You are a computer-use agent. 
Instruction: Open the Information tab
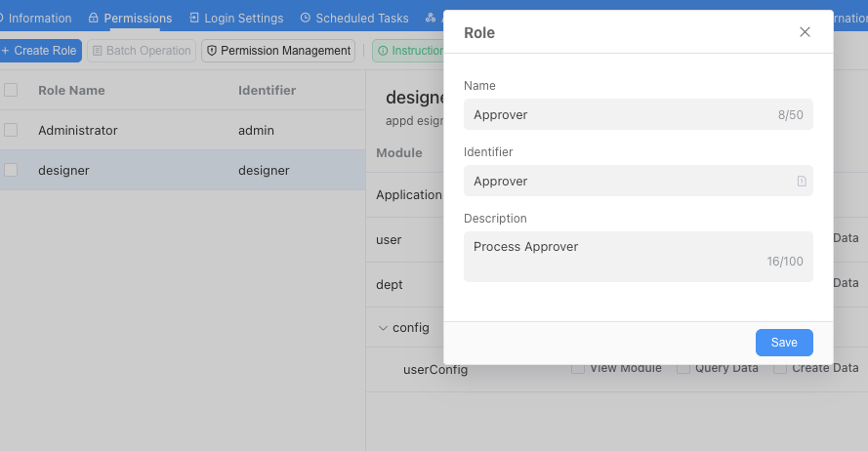pos(39,19)
